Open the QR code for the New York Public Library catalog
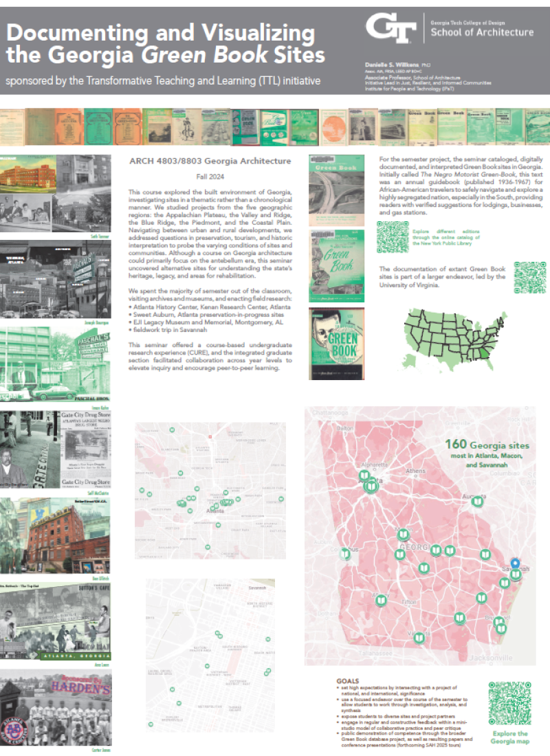 pos(393,237)
